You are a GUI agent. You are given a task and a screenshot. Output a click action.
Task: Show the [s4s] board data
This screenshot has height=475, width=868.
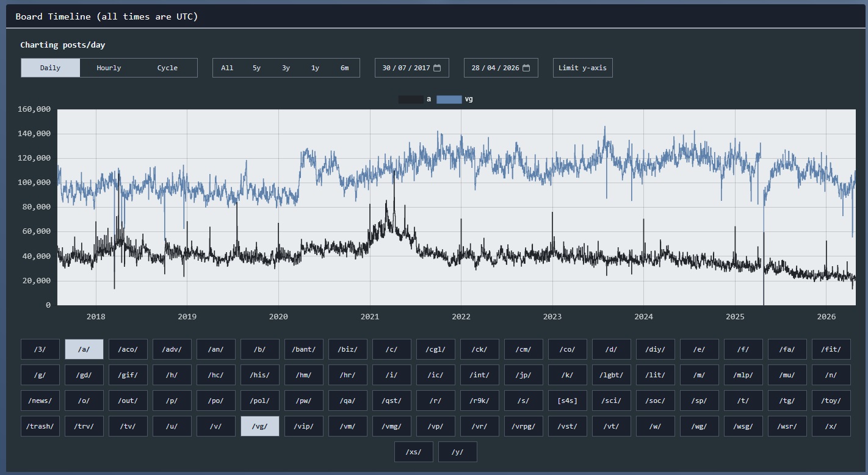(568, 401)
